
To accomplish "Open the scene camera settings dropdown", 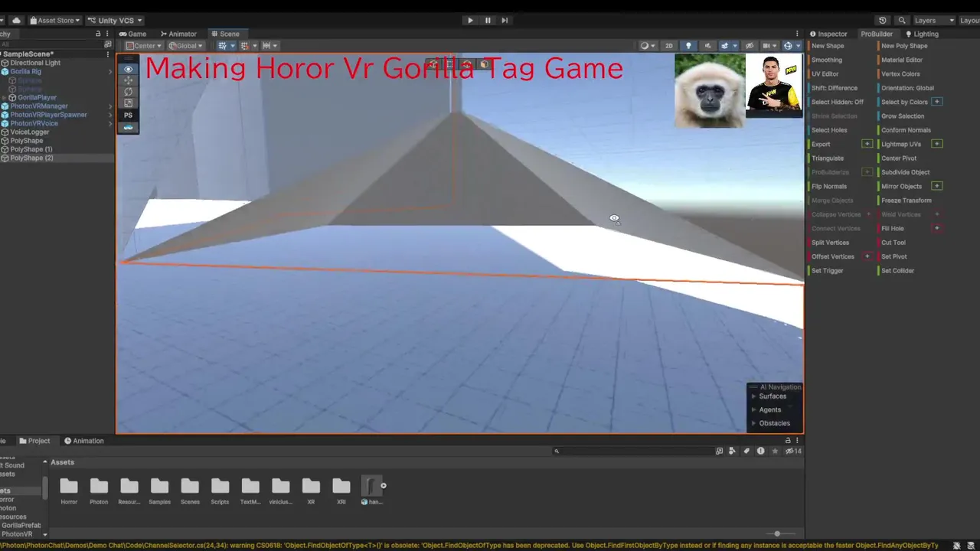I will pos(769,46).
